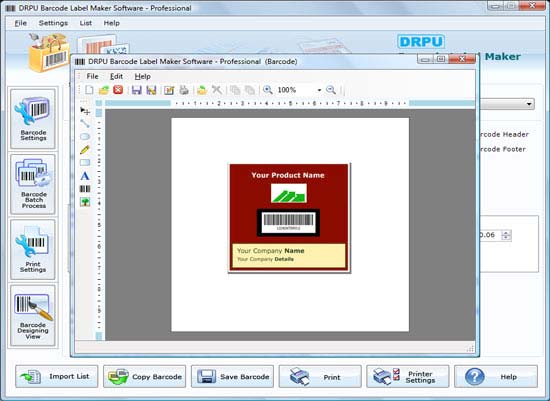Expand the dropdown behind the designer window
Screen dimensions: 550x401
point(529,104)
